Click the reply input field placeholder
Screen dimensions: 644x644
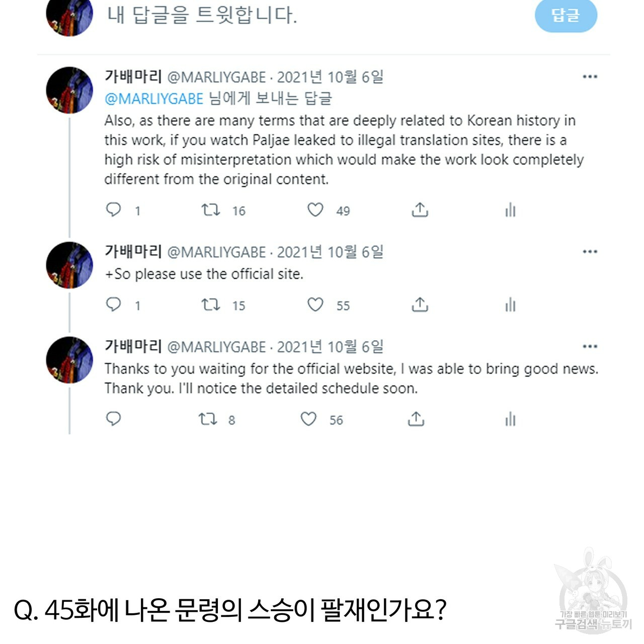point(202,15)
